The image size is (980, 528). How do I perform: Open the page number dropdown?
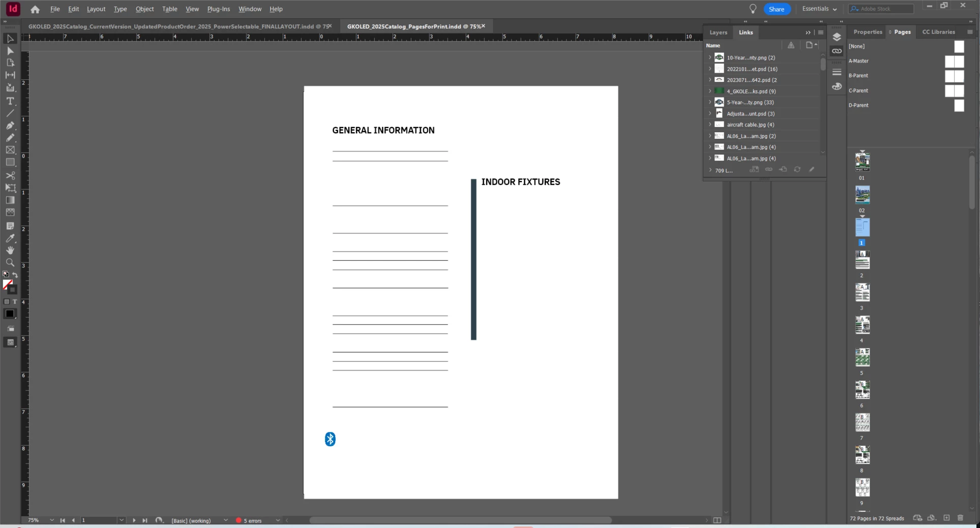(x=122, y=520)
